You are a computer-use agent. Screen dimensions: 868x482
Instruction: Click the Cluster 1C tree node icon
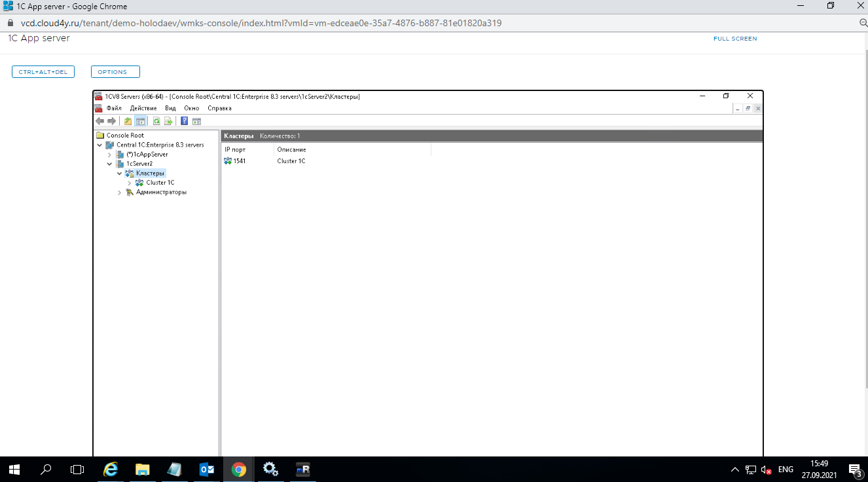139,183
